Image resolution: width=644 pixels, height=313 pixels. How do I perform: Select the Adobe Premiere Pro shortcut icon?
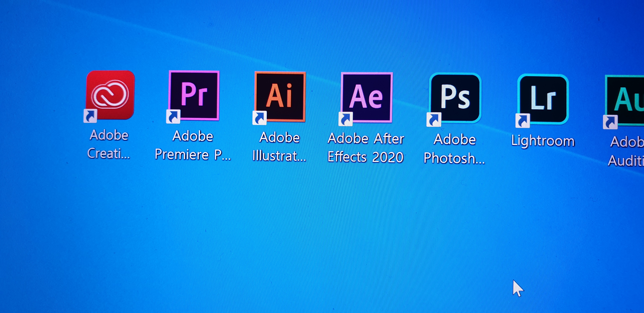click(194, 96)
